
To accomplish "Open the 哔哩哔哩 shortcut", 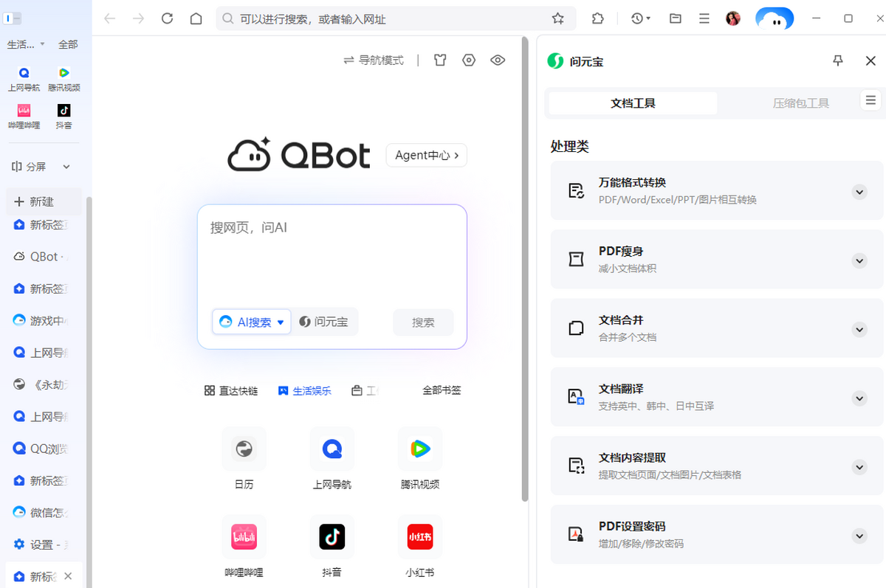I will [244, 536].
